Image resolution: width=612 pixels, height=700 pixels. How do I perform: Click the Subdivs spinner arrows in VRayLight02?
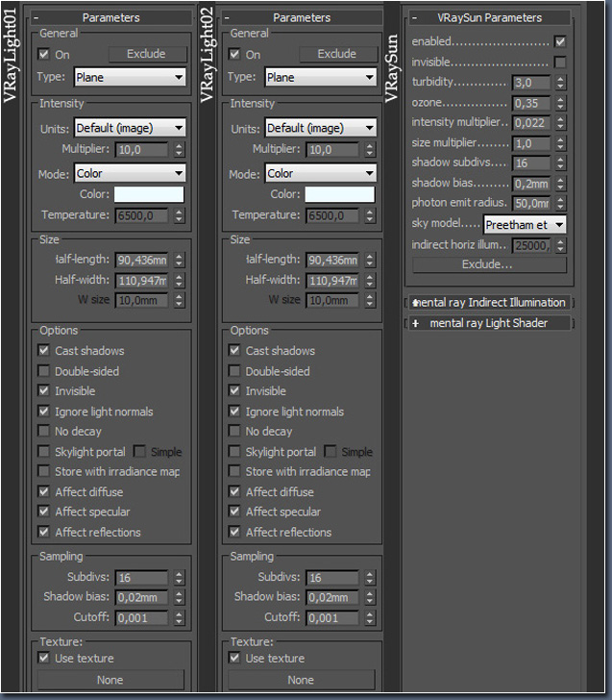point(370,578)
